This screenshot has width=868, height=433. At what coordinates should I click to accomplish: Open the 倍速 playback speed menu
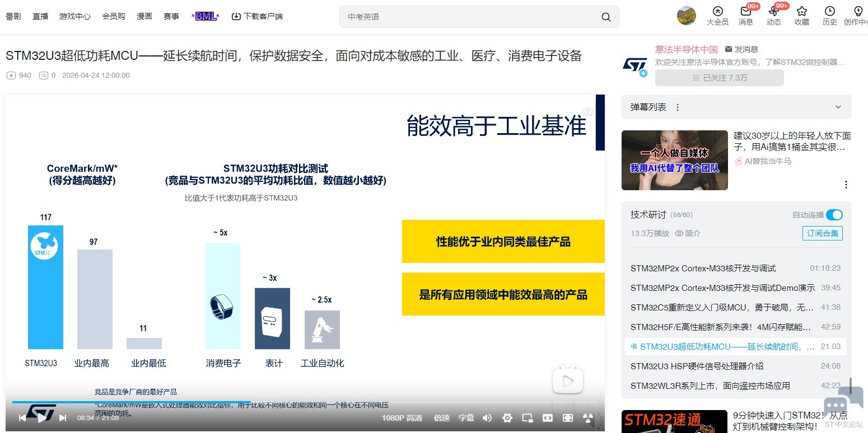[442, 418]
